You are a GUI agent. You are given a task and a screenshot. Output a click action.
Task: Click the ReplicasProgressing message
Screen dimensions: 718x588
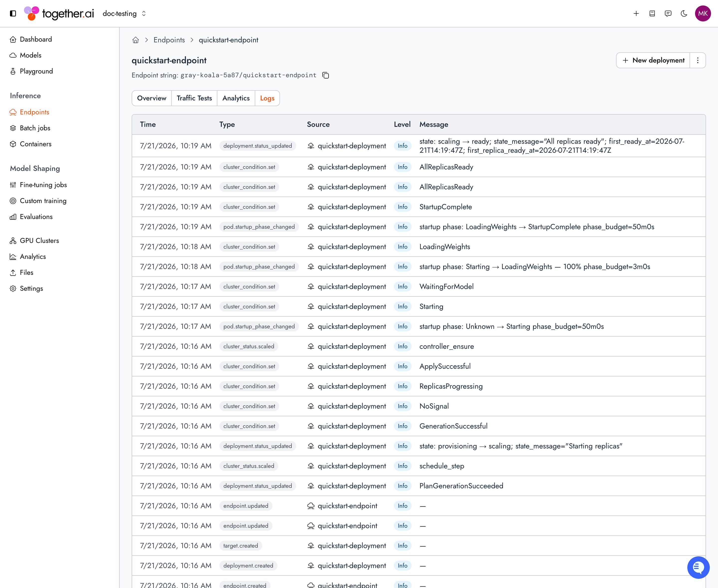coord(451,386)
